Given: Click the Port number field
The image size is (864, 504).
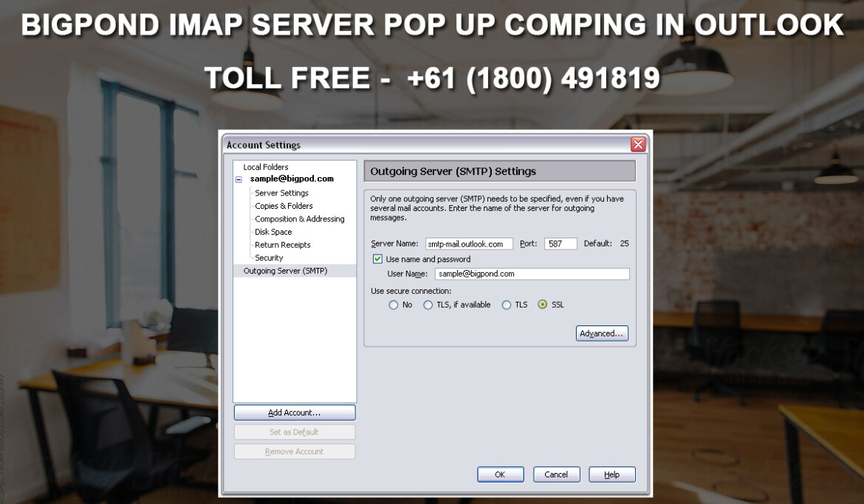Looking at the screenshot, I should click(560, 244).
